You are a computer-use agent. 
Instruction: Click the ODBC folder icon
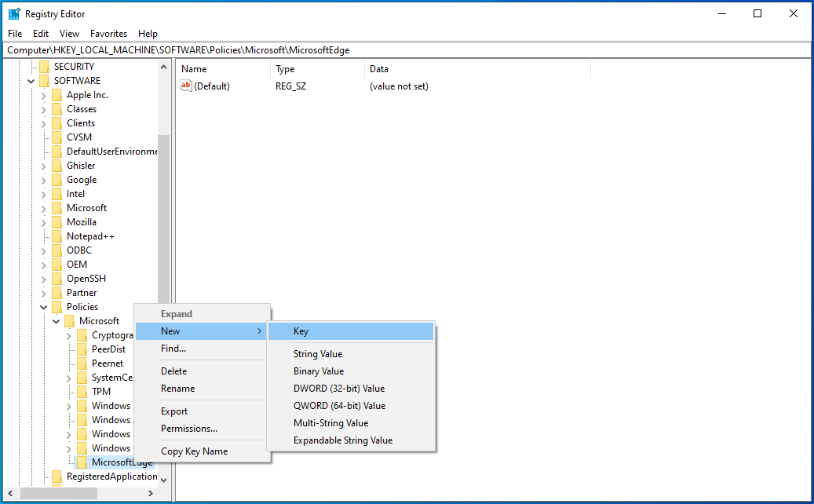(57, 250)
